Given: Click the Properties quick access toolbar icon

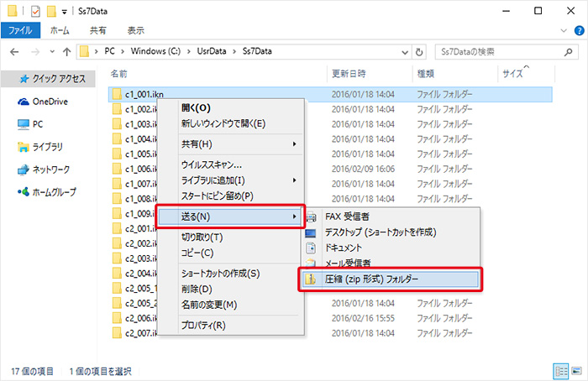Looking at the screenshot, I should coord(35,12).
